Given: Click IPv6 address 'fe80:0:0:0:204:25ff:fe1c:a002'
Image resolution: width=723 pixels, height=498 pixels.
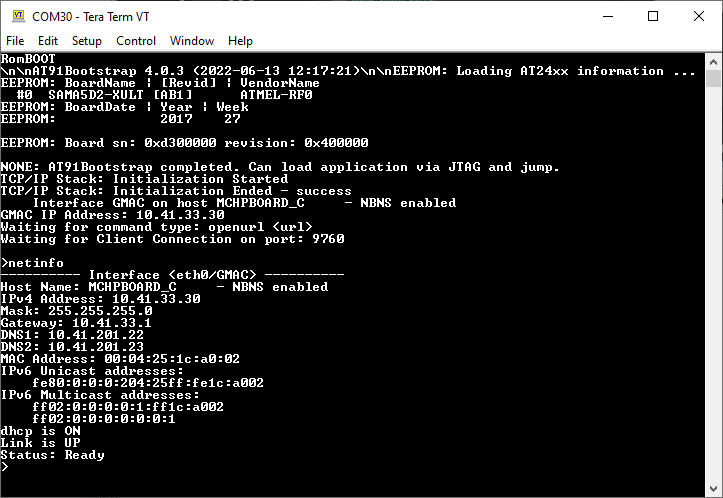Looking at the screenshot, I should [x=148, y=383].
